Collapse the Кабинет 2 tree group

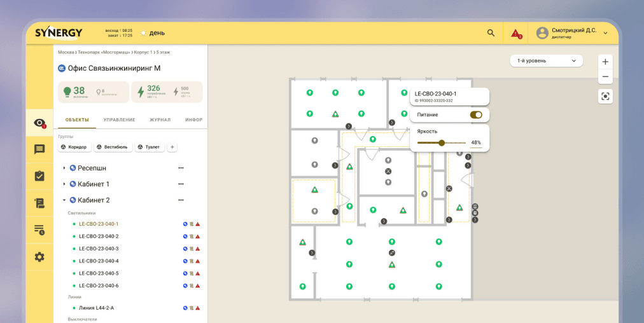pos(64,200)
